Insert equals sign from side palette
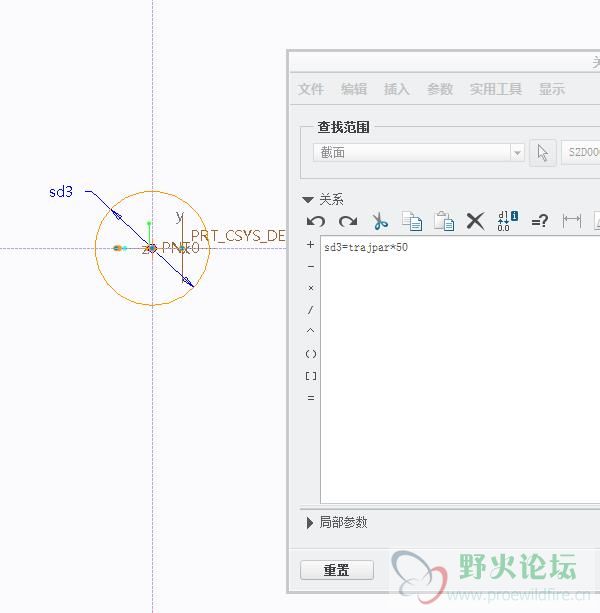The width and height of the screenshot is (600, 613). coord(311,398)
